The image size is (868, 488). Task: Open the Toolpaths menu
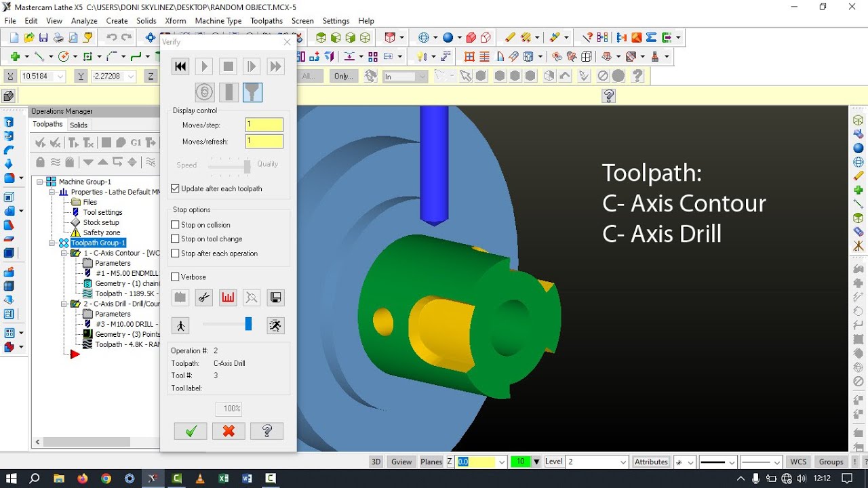click(x=267, y=21)
